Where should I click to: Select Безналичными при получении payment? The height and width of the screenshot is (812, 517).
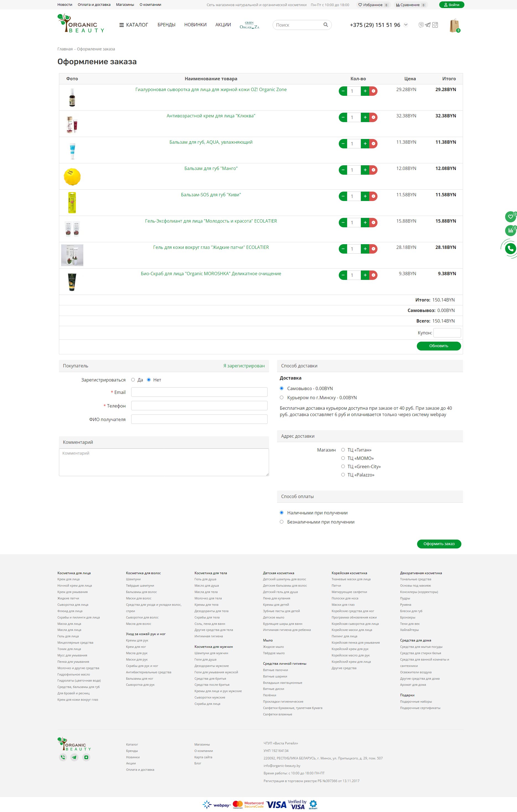[282, 522]
